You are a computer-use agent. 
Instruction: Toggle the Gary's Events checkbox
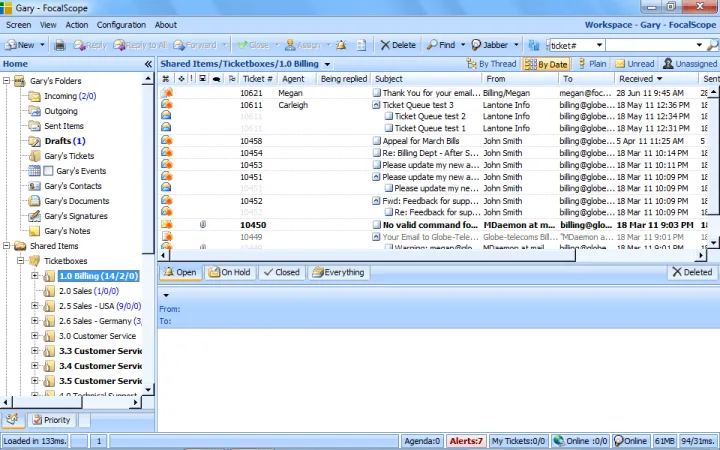coord(49,171)
